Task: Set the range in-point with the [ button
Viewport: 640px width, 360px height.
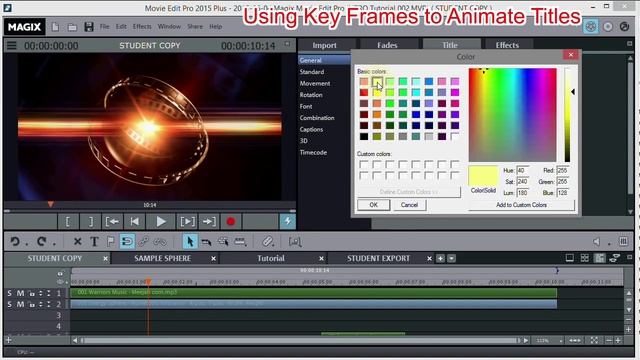Action: (x=68, y=222)
